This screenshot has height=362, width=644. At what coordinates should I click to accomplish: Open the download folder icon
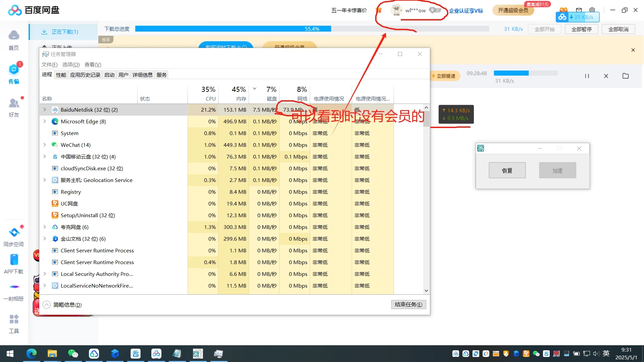(x=626, y=76)
